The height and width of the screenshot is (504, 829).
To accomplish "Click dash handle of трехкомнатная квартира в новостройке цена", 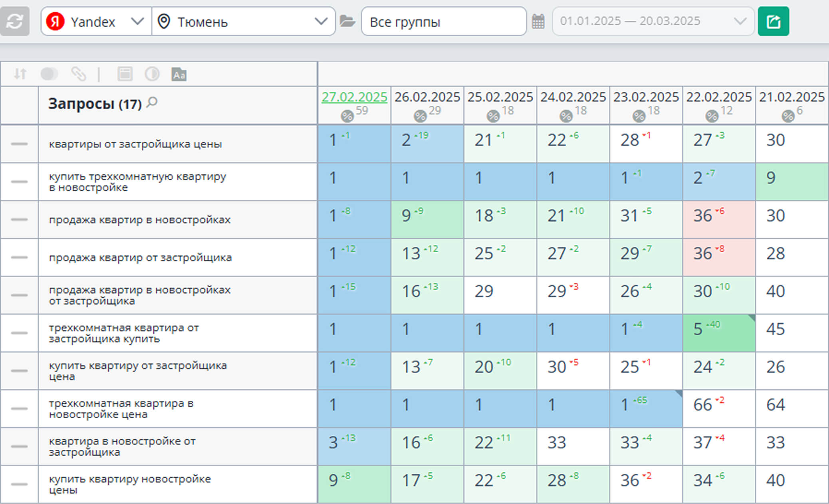I will (x=19, y=409).
